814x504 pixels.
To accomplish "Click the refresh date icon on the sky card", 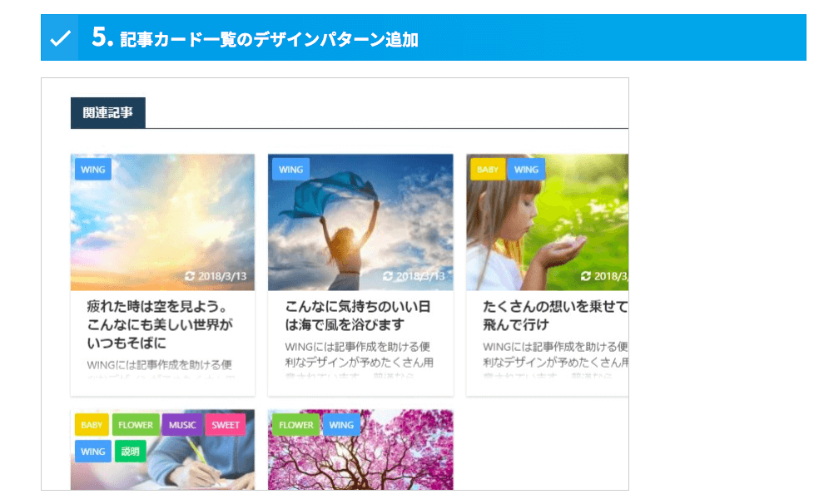I will click(190, 276).
